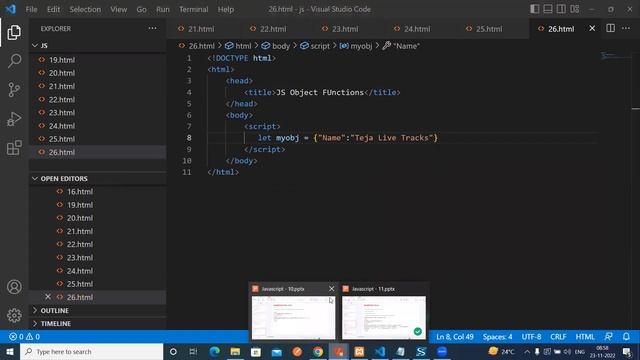Open Run and Debug view
Screen dimensions: 640x360
pyautogui.click(x=14, y=119)
